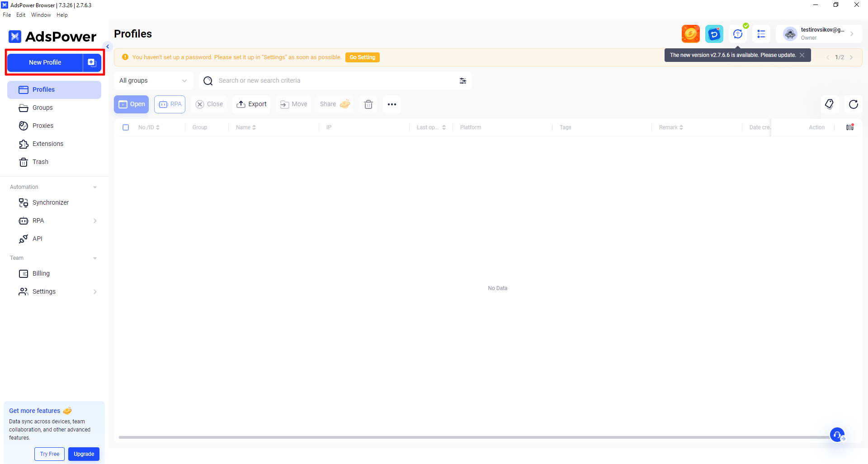The height and width of the screenshot is (464, 868).
Task: Collapse the left sidebar panel
Action: 108,47
